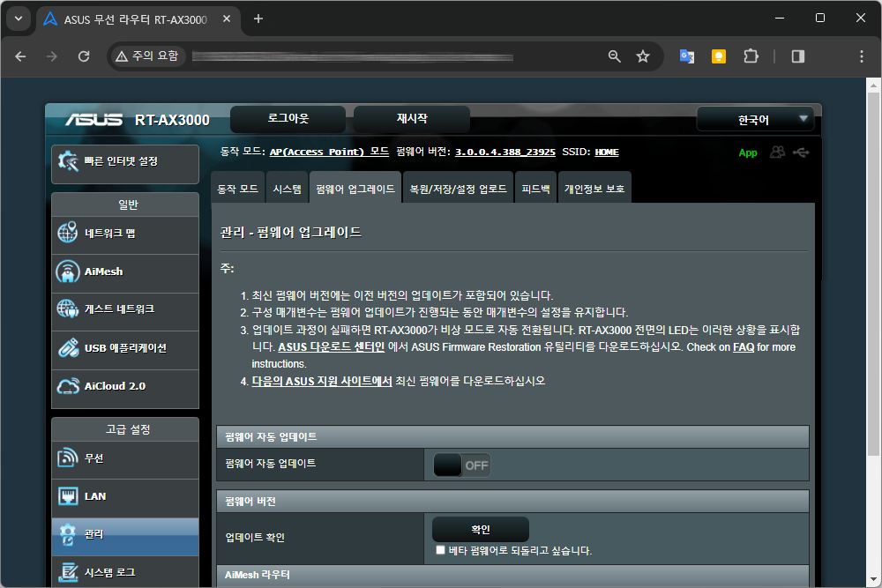Click 확인 to check for updates

point(481,530)
